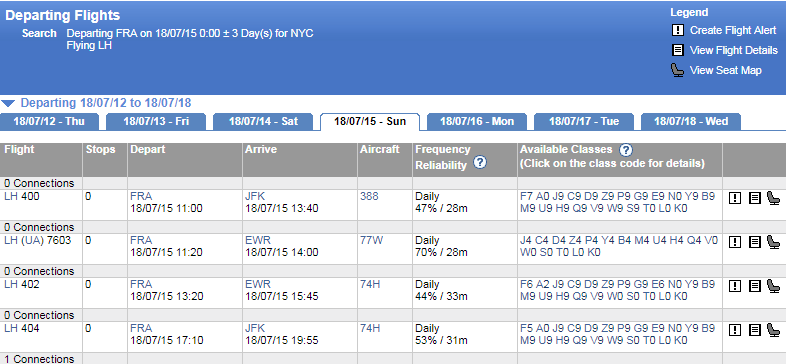Click the 388 aircraft link
The width and height of the screenshot is (786, 364).
369,197
